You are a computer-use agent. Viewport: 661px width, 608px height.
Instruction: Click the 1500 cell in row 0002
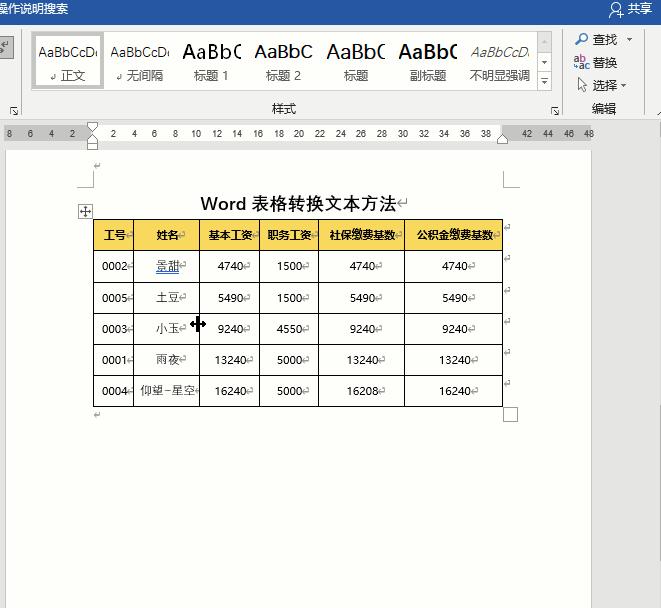point(289,266)
